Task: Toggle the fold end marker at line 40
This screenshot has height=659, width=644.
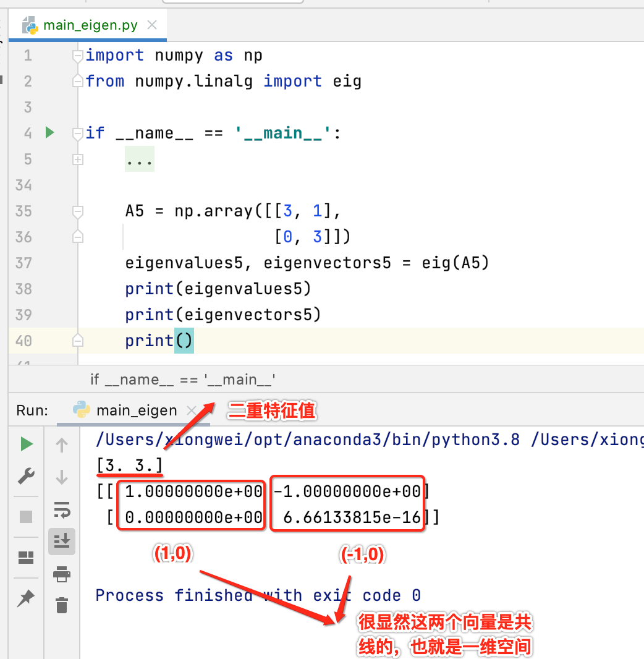Action: click(x=77, y=341)
